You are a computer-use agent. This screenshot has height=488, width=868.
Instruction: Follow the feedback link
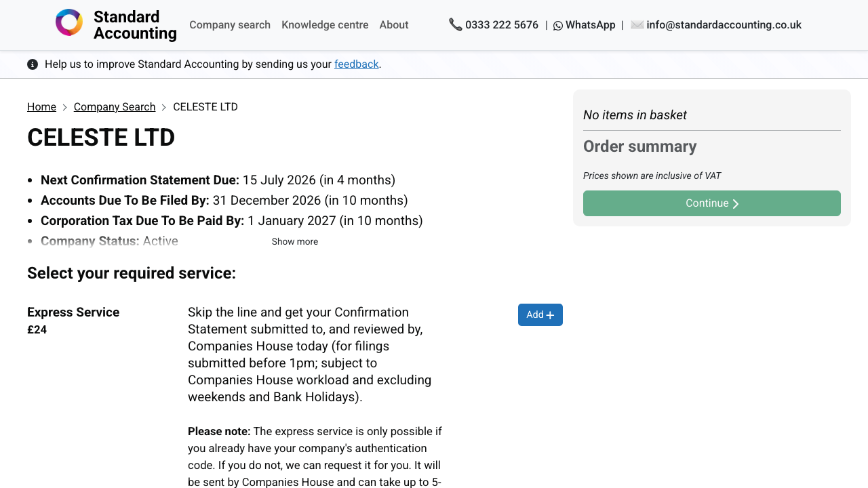click(x=356, y=64)
